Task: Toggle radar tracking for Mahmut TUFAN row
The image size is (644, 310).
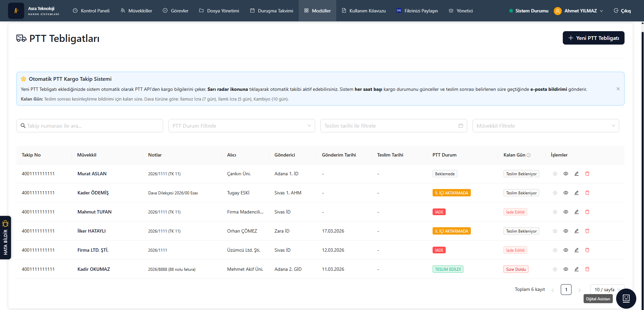Action: (555, 212)
